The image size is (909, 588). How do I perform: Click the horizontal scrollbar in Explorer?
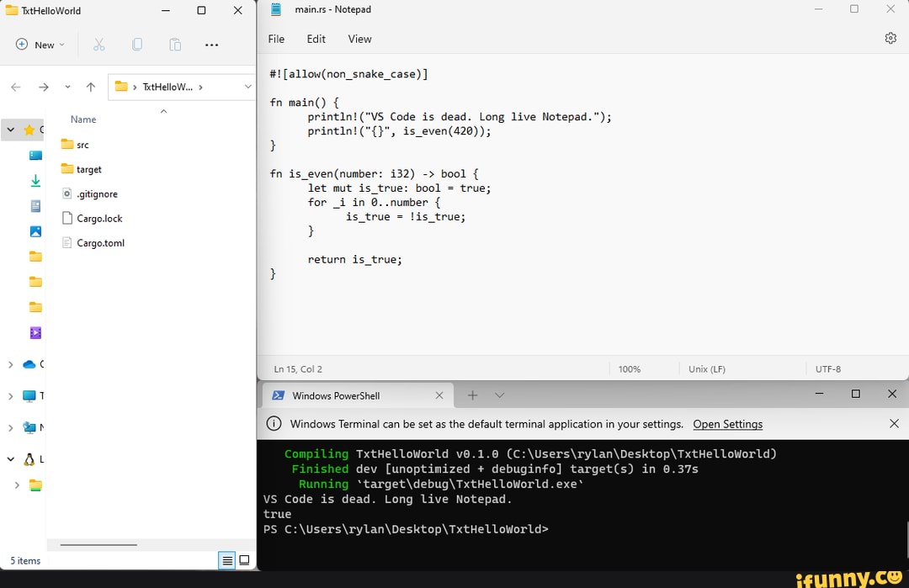click(98, 544)
